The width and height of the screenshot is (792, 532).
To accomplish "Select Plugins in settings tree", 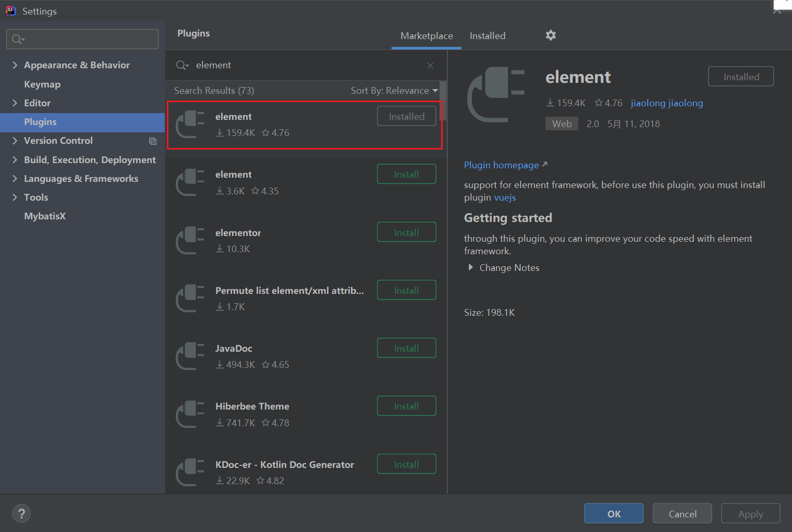I will (x=40, y=122).
